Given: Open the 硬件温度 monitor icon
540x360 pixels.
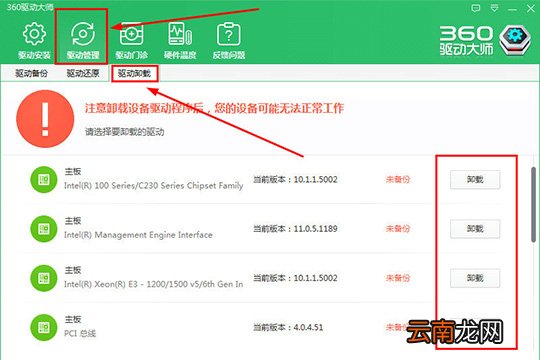Looking at the screenshot, I should pyautogui.click(x=180, y=34).
